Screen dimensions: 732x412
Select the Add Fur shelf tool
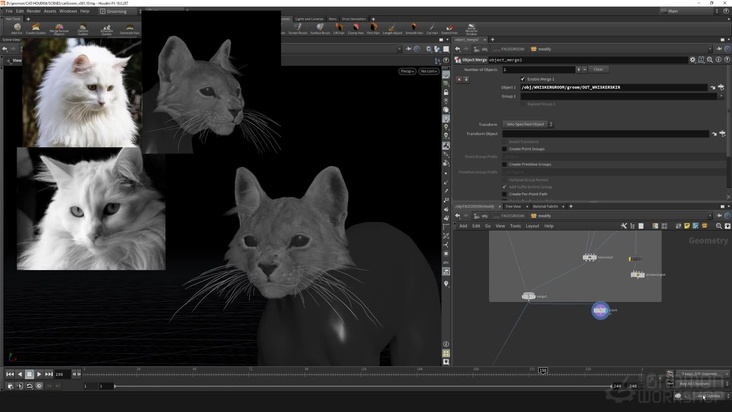coord(16,29)
